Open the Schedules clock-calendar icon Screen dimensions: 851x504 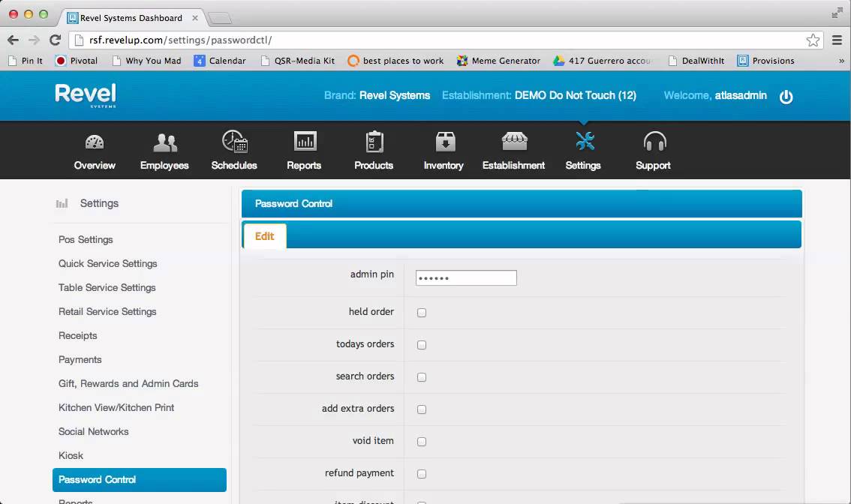pyautogui.click(x=234, y=141)
